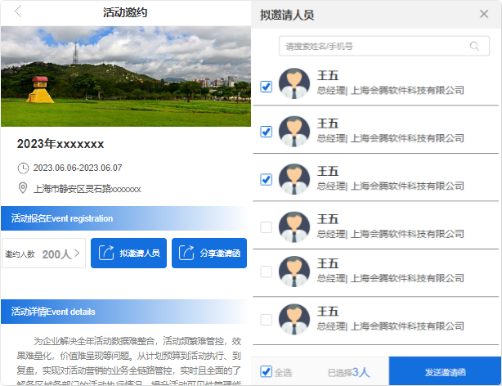Click the second 王五 avatar
This screenshot has width=502, height=386.
[x=294, y=131]
